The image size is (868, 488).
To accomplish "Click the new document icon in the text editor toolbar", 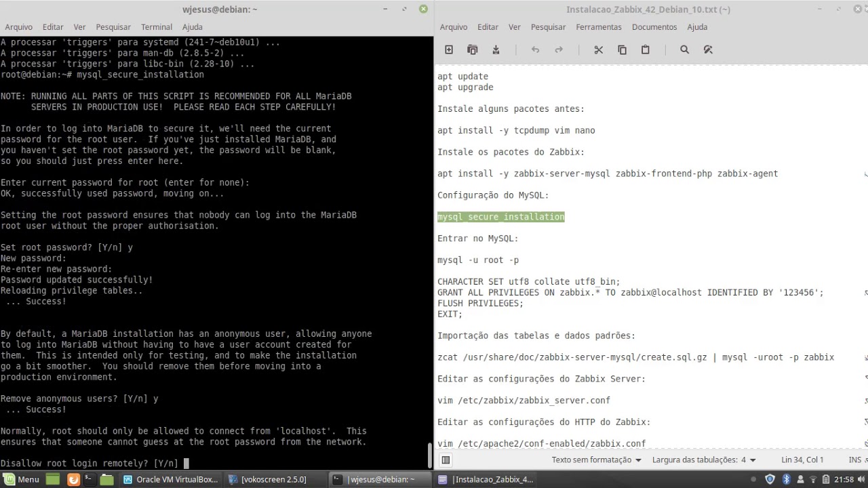I will click(x=449, y=49).
